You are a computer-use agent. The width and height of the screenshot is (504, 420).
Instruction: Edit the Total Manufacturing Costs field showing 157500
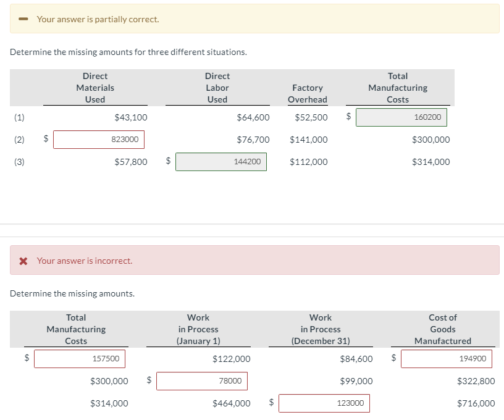coord(80,359)
